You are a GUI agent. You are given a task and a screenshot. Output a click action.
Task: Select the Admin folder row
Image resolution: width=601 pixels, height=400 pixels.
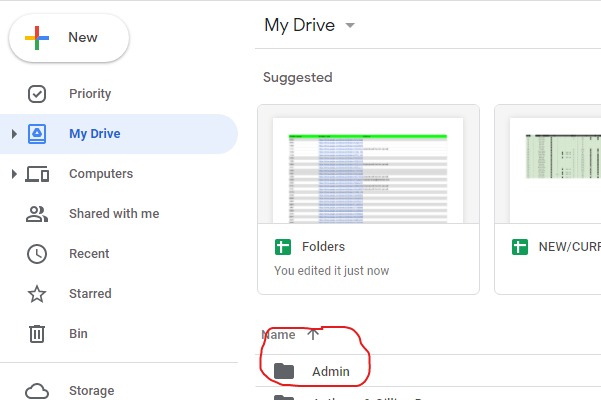coord(428,371)
